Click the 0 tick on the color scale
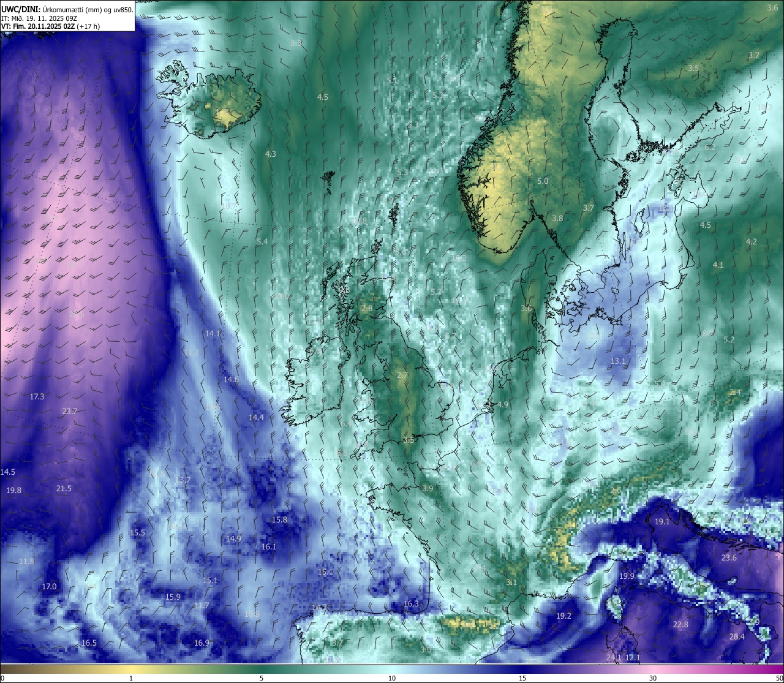 [x=2, y=677]
